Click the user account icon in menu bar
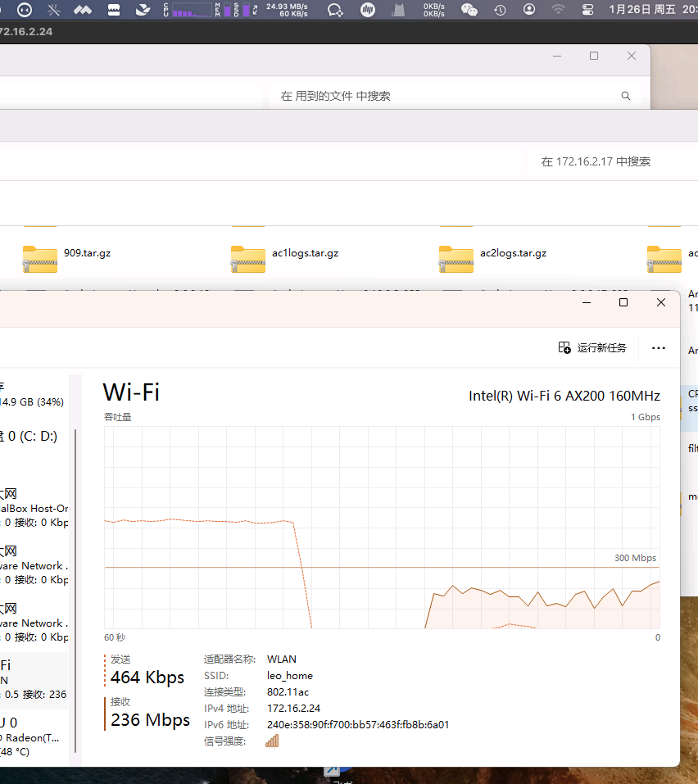Viewport: 698px width, 784px height. click(x=529, y=10)
